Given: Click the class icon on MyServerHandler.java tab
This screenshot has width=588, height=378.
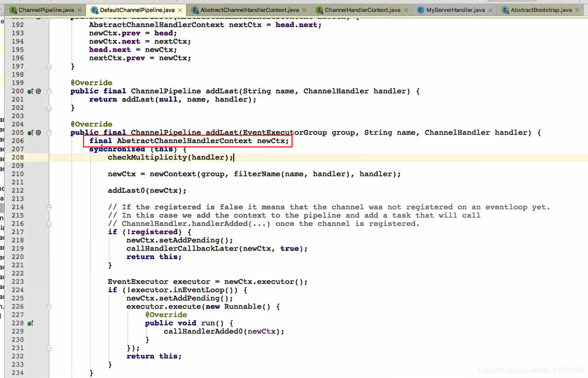Looking at the screenshot, I should pyautogui.click(x=420, y=9).
